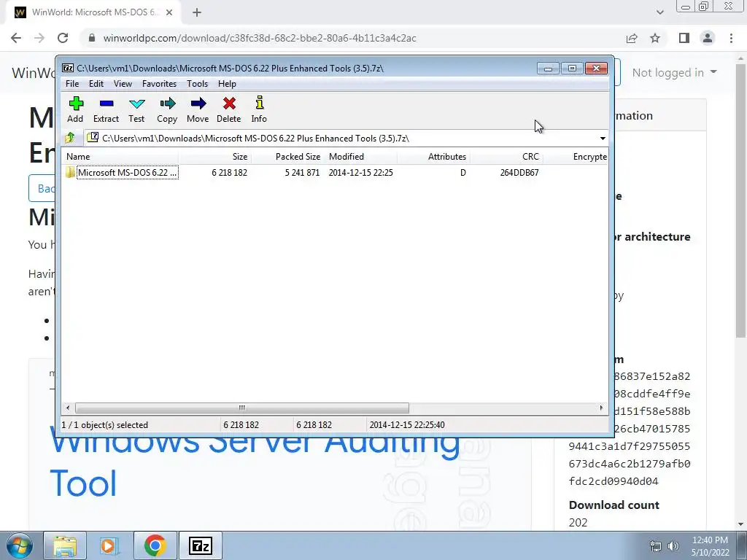Open the Chrome three-dot menu
Image resolution: width=747 pixels, height=560 pixels.
(x=731, y=38)
